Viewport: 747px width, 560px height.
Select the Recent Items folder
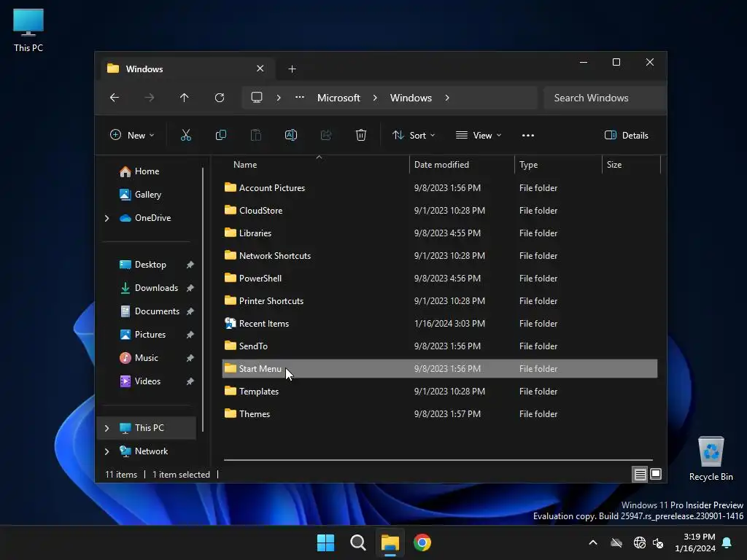(439, 323)
